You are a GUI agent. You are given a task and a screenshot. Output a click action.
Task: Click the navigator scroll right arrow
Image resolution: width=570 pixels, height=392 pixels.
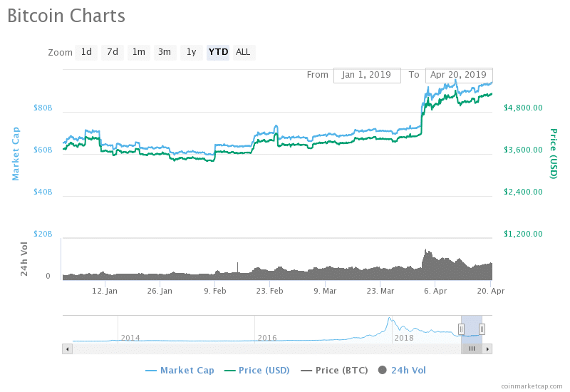tap(487, 349)
